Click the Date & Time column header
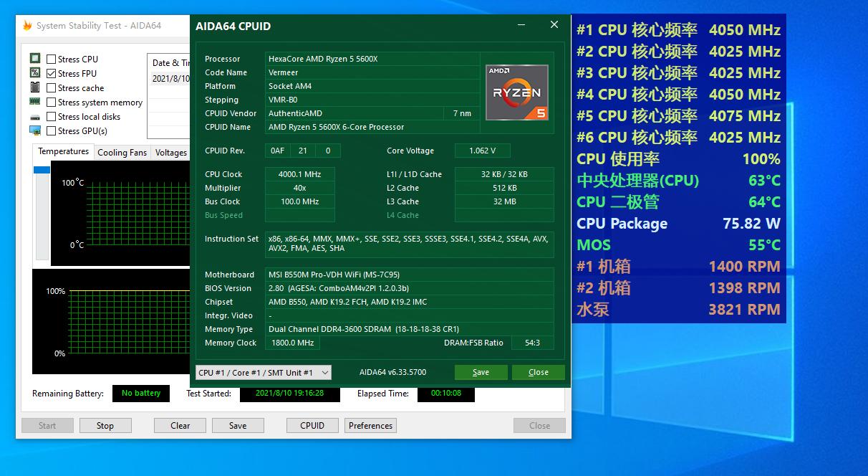868x476 pixels. [x=170, y=62]
